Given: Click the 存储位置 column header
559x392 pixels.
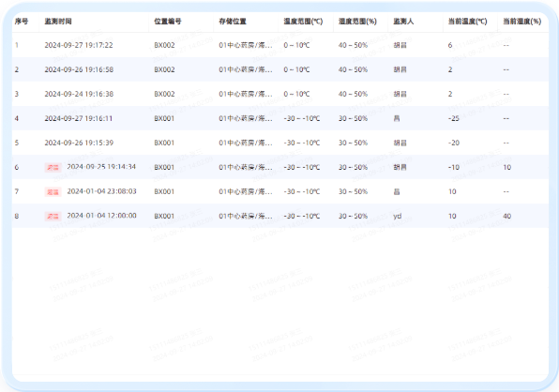Looking at the screenshot, I should (x=233, y=22).
